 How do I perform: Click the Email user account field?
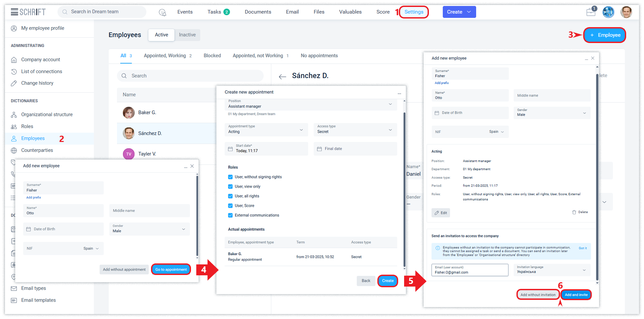point(470,270)
